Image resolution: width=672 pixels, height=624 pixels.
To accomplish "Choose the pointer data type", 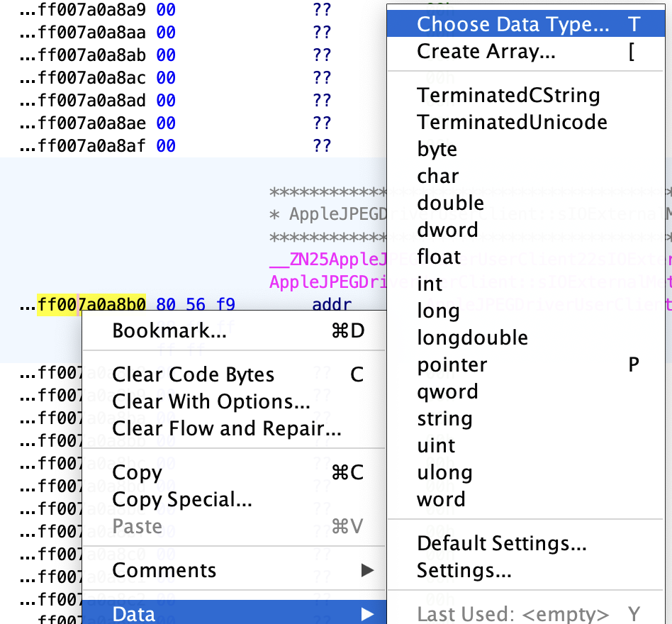I will click(452, 364).
